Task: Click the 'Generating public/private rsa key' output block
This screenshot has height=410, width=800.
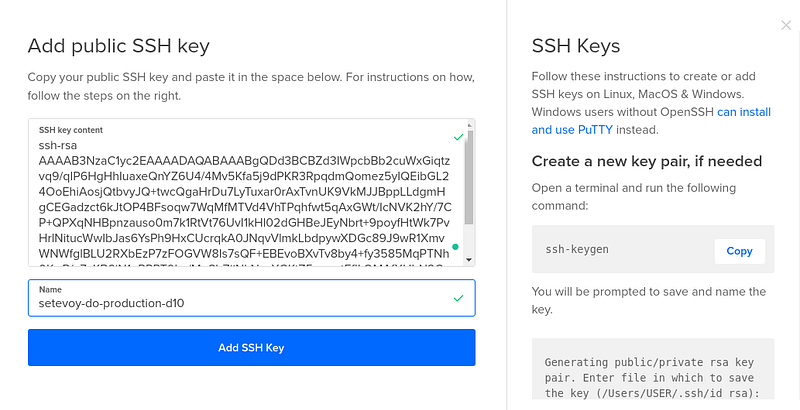Action: [x=653, y=369]
